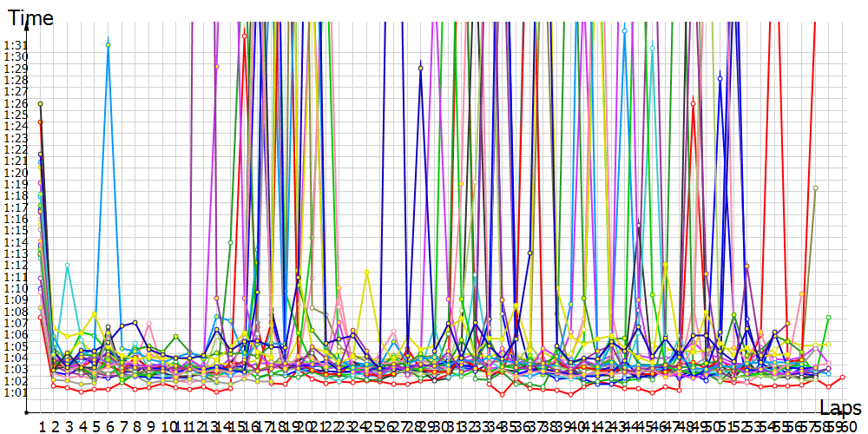Click the green data point at lap 59

pos(829,318)
